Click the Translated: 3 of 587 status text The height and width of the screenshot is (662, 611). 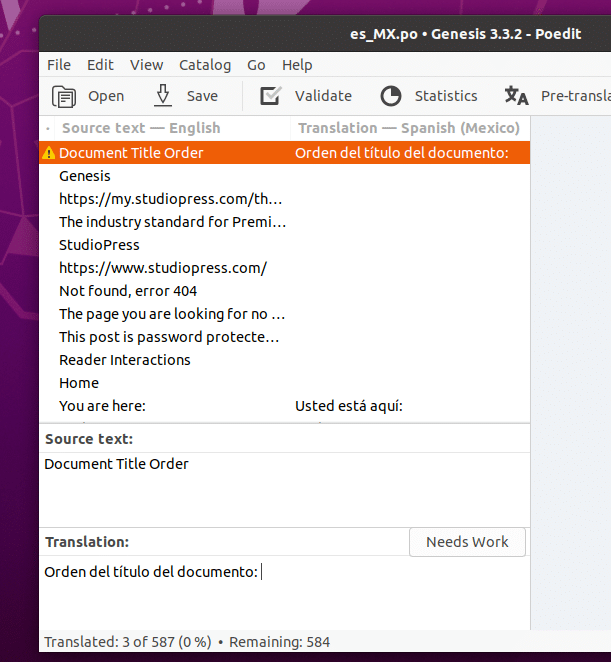click(128, 642)
